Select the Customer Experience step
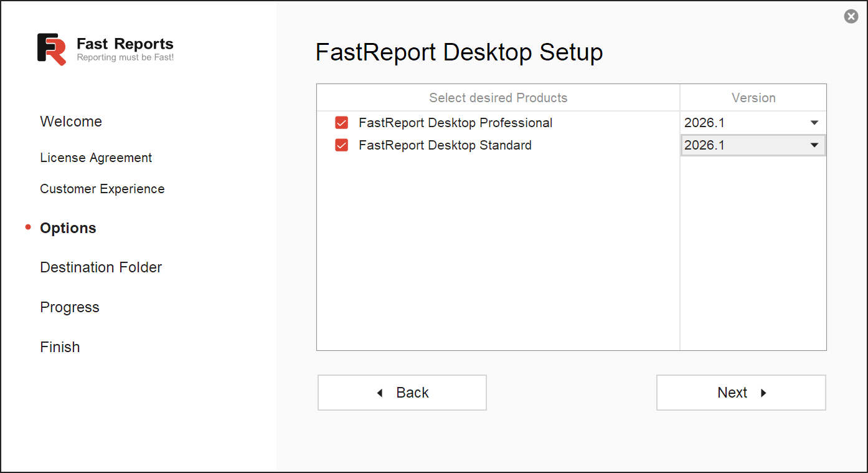Image resolution: width=868 pixels, height=473 pixels. pos(102,189)
